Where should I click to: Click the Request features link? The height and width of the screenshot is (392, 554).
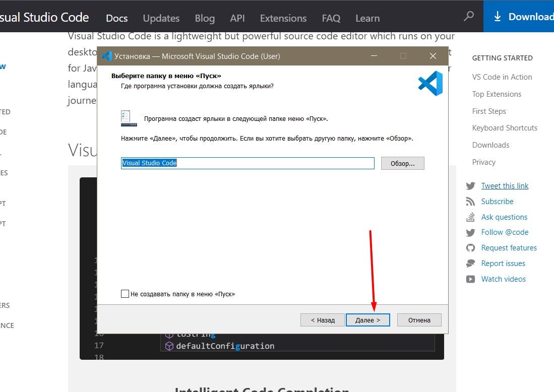(x=509, y=247)
